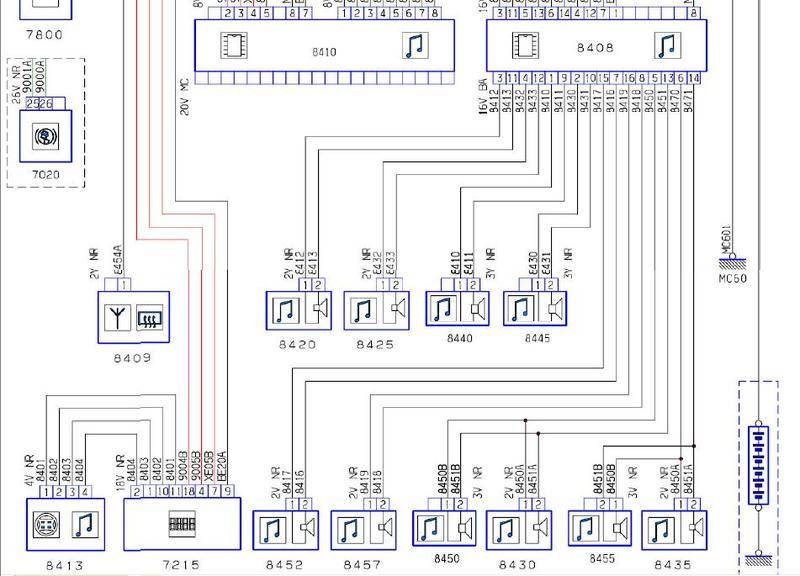This screenshot has width=800, height=576.
Task: Select the speaker icon of component 8435
Action: (x=693, y=529)
